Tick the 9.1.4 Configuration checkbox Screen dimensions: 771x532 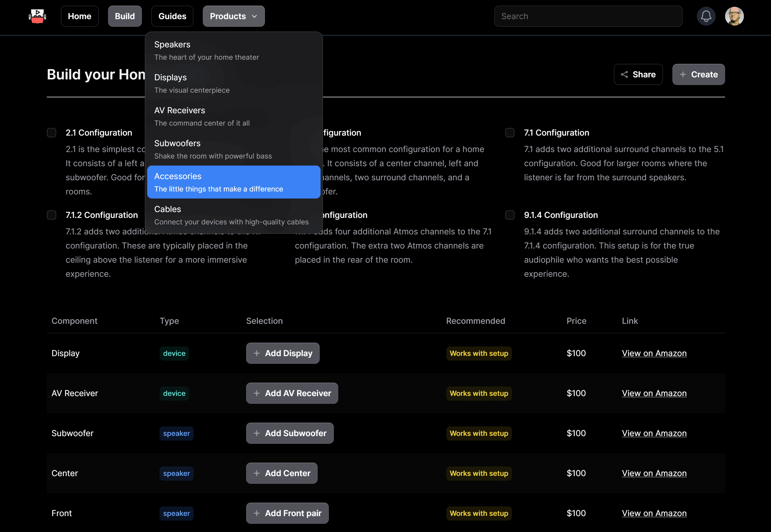[x=510, y=215]
